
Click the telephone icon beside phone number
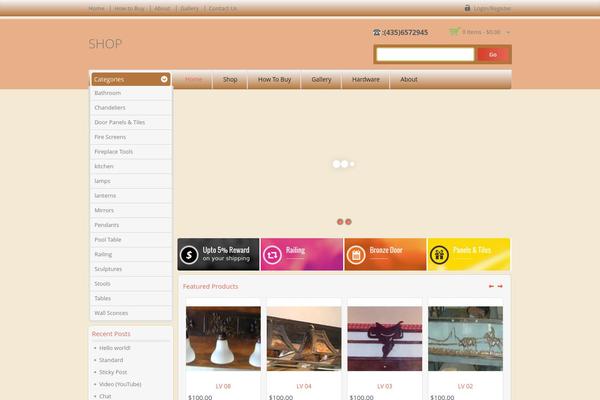point(377,33)
